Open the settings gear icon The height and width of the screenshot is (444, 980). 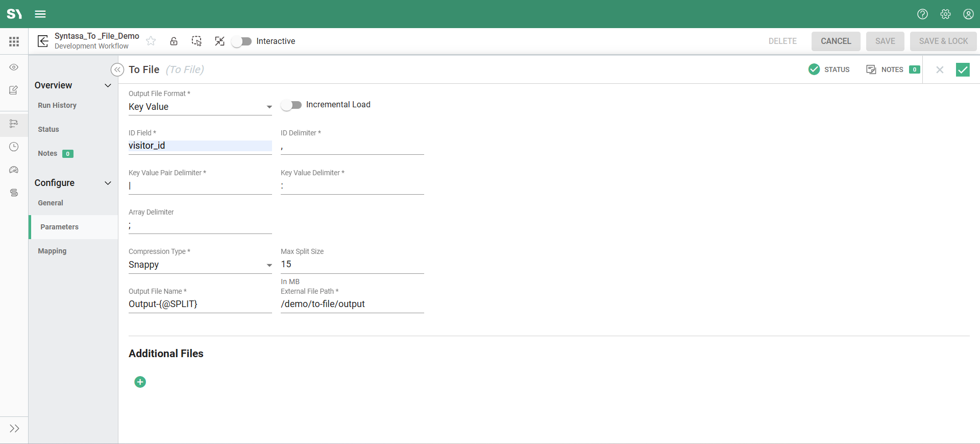tap(945, 14)
